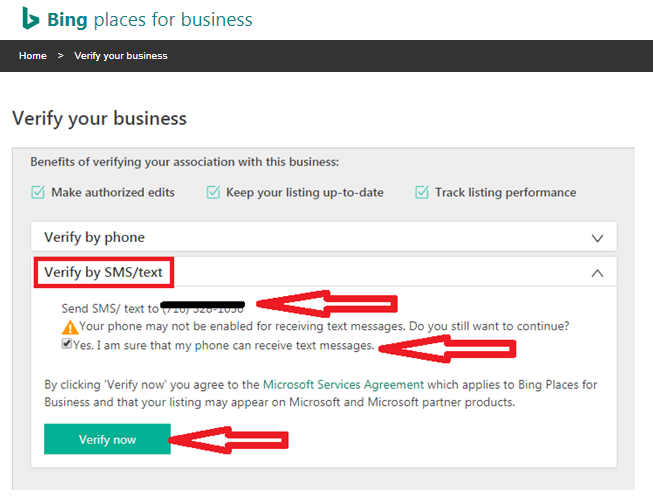Collapse the Verify by SMS/text section chevron
This screenshot has height=502, width=653.
tap(597, 273)
